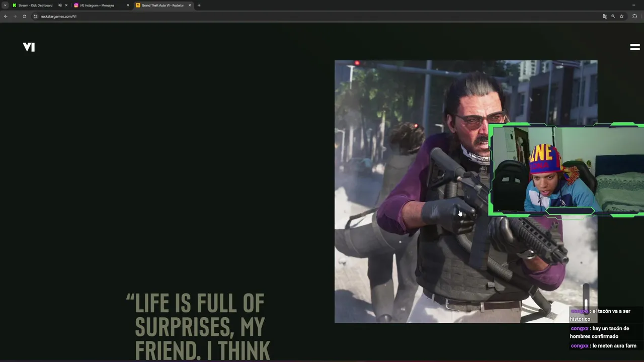Open the translate page icon
Image resolution: width=644 pixels, height=362 pixels.
pyautogui.click(x=605, y=16)
